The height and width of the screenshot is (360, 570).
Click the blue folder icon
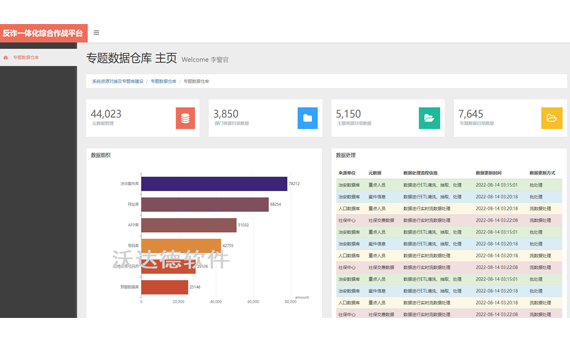tap(308, 118)
